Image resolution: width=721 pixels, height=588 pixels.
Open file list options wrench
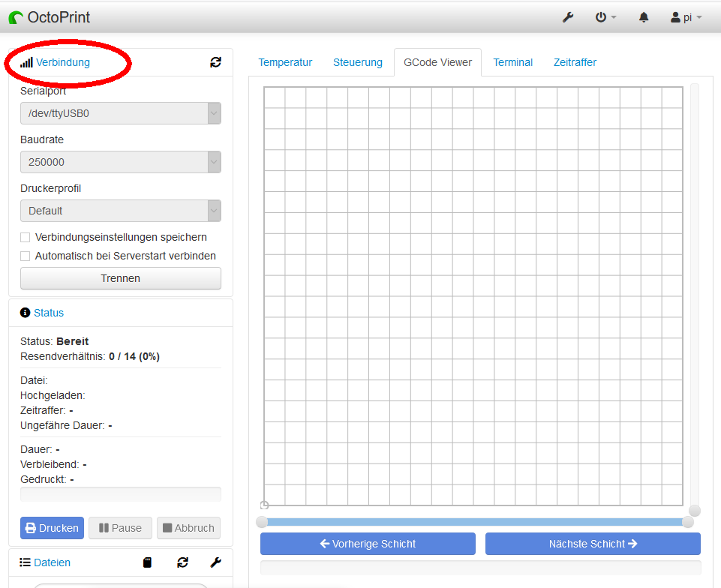click(x=215, y=562)
